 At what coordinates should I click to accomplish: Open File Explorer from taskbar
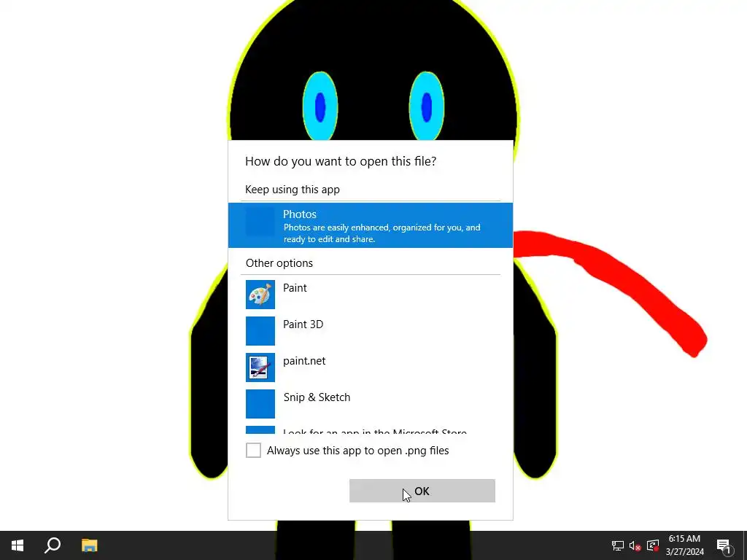coord(89,545)
